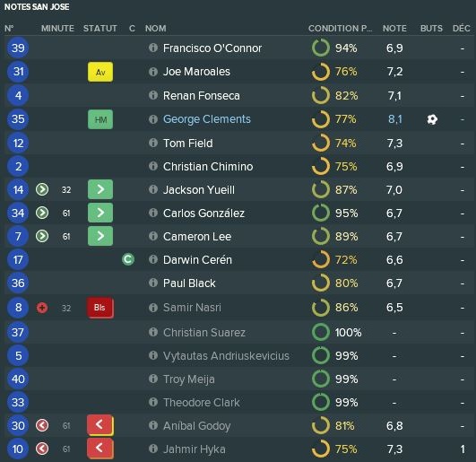This screenshot has height=462, width=476.
Task: Click the green HM status badge
Action: pos(100,119)
